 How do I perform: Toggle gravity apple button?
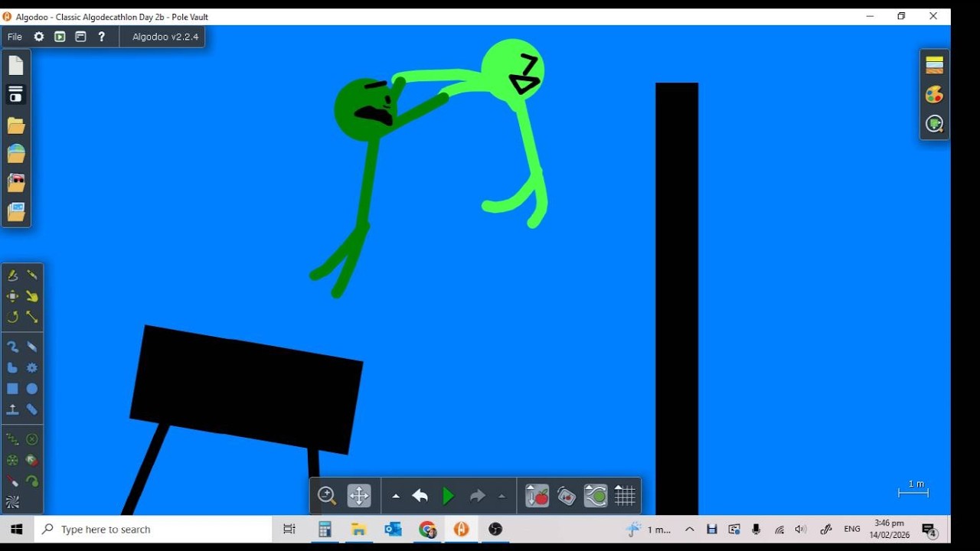(x=537, y=496)
